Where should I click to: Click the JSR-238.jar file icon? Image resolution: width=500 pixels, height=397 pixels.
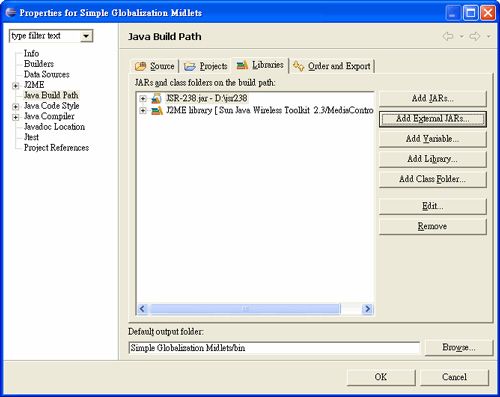pos(156,98)
